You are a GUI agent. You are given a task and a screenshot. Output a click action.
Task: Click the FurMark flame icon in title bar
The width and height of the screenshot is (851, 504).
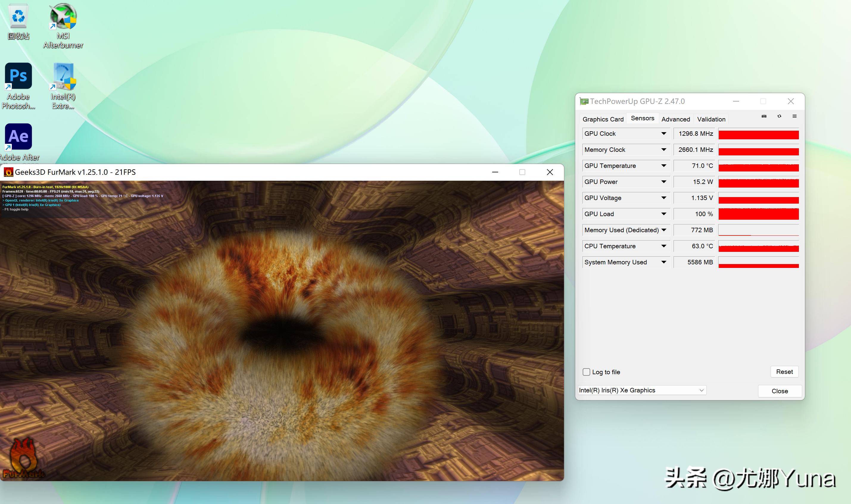tap(9, 172)
